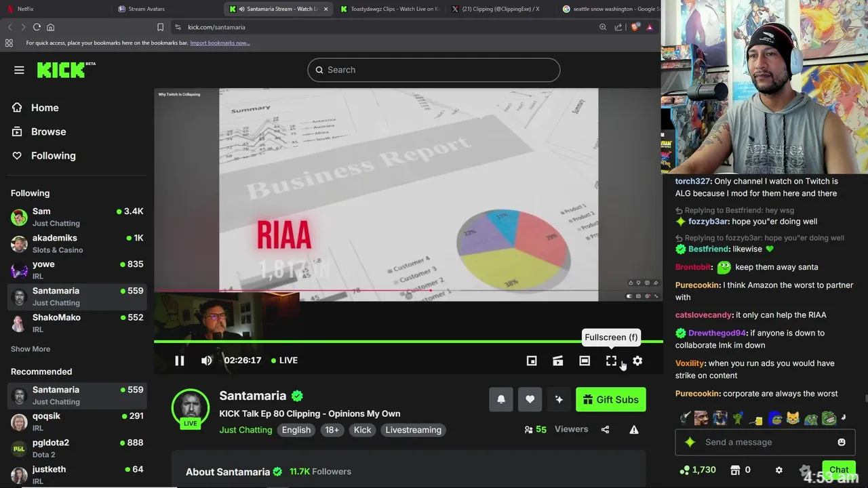Click the laughing cat emote in chat
The image size is (868, 488).
[793, 418]
